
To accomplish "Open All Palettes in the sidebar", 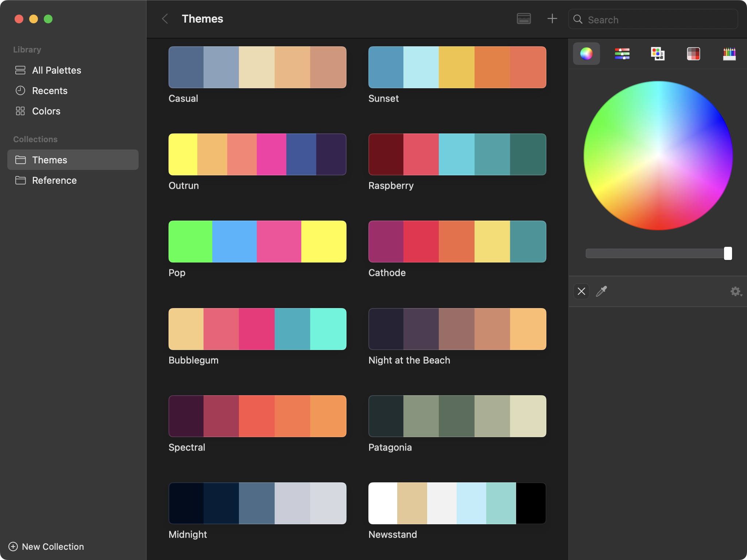I will (57, 70).
